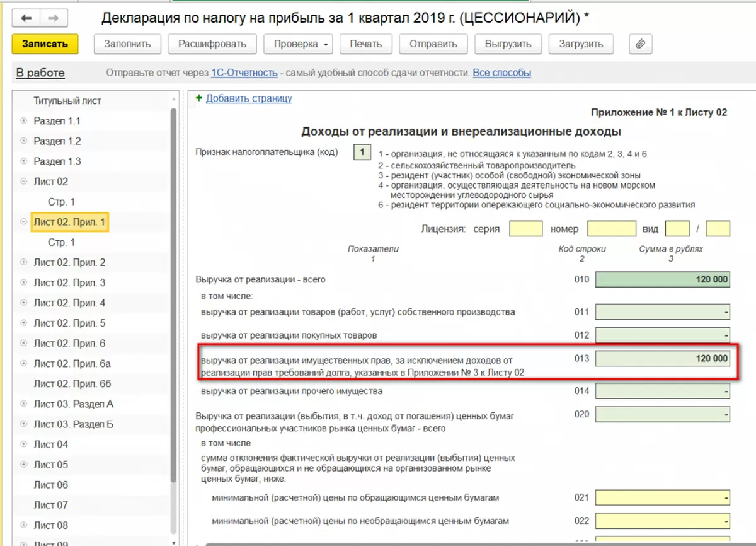Expand the Лист 04 node
Viewport: 756px width, 546px height.
click(24, 444)
